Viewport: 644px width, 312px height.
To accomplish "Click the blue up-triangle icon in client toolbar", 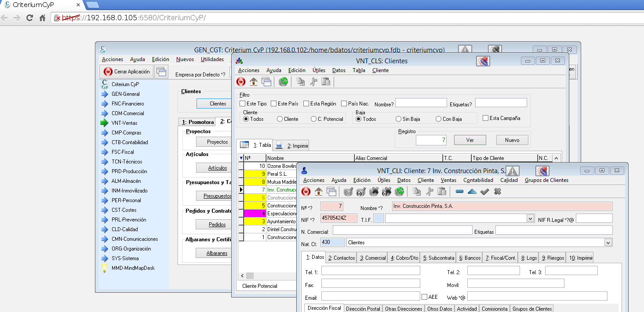I will (x=472, y=192).
